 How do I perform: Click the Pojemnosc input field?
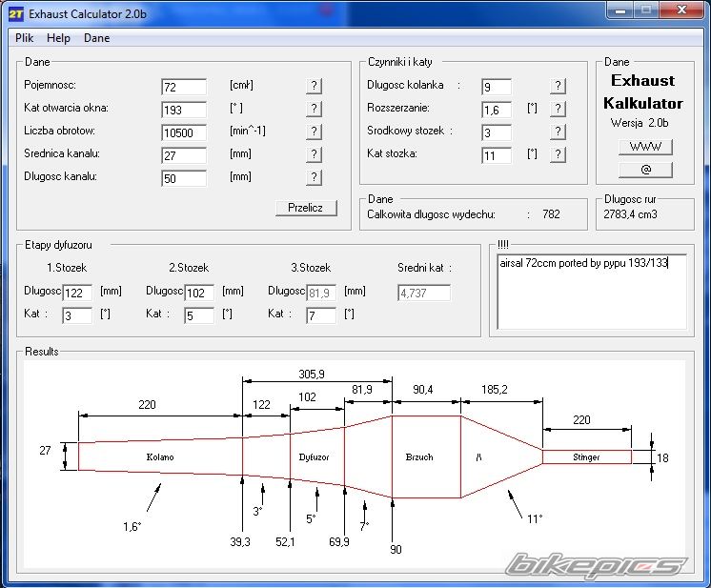pos(184,87)
